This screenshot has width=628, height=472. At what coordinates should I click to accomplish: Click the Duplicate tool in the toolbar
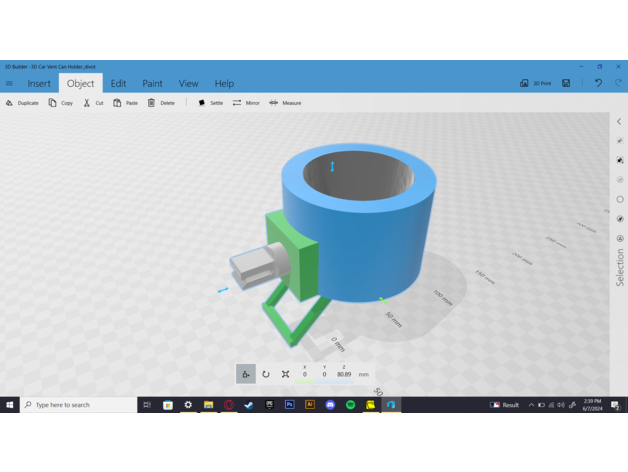[x=22, y=103]
